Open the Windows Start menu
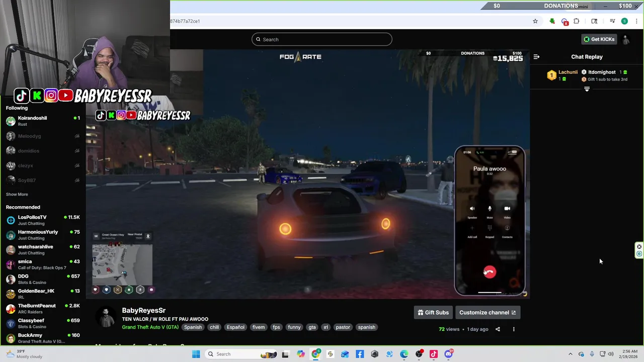This screenshot has height=362, width=644. pyautogui.click(x=196, y=354)
